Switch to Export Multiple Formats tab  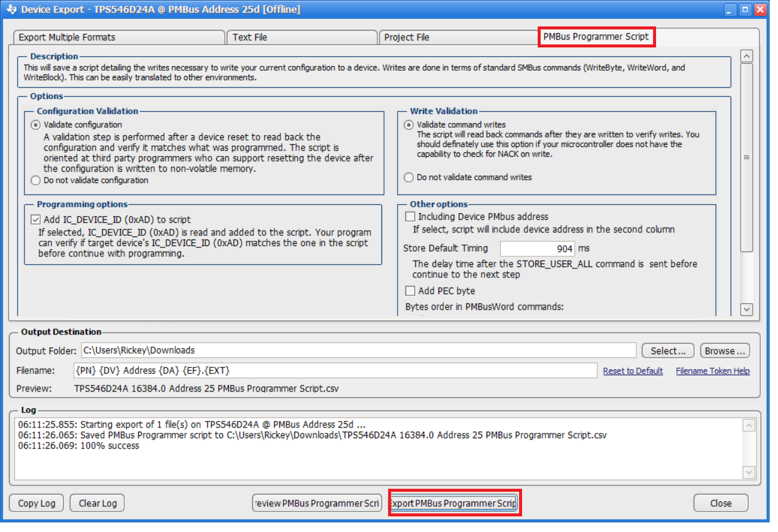point(119,37)
